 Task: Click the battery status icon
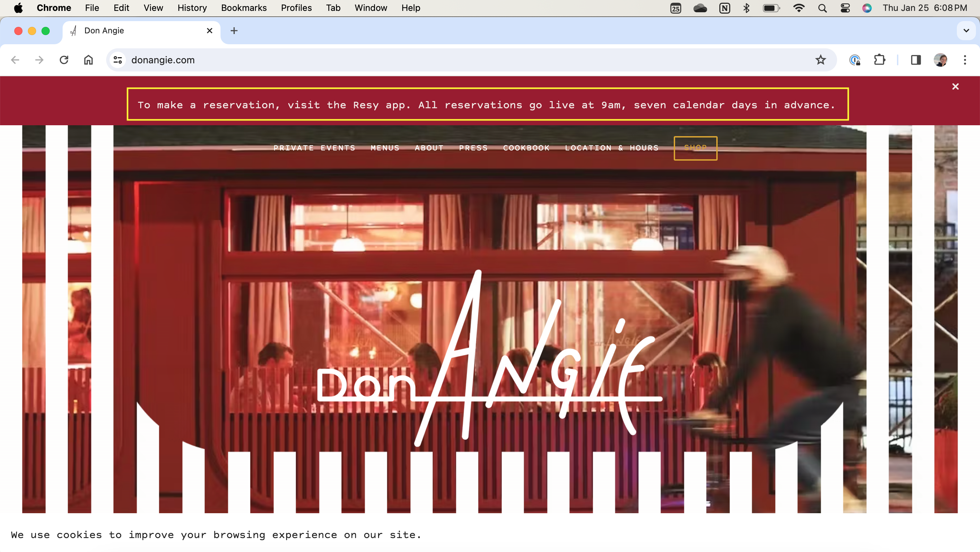(x=771, y=8)
